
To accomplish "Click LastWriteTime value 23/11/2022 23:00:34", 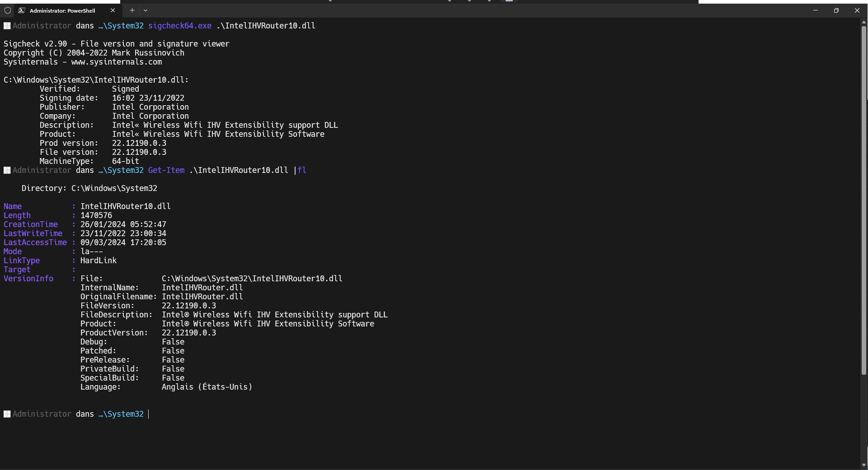I will click(123, 233).
